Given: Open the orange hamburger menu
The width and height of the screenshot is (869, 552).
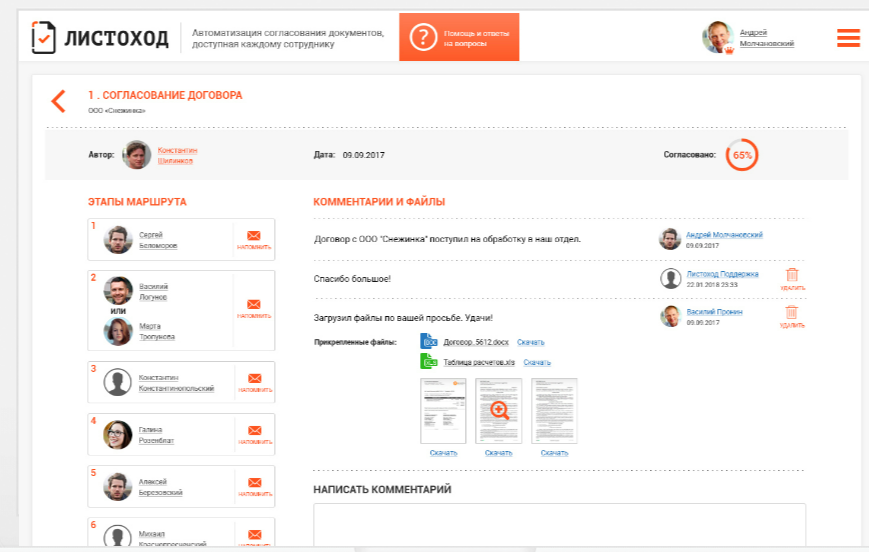Looking at the screenshot, I should click(848, 38).
